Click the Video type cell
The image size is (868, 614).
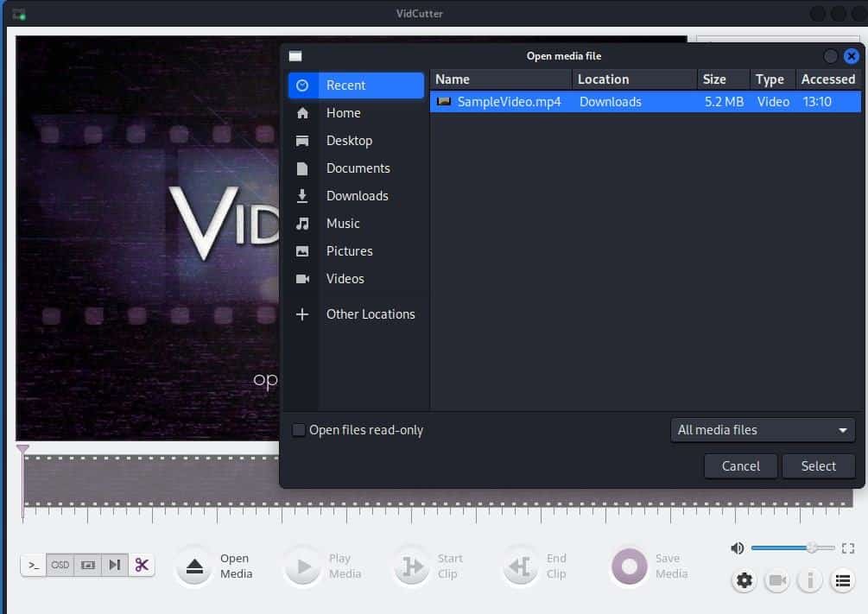pyautogui.click(x=773, y=102)
